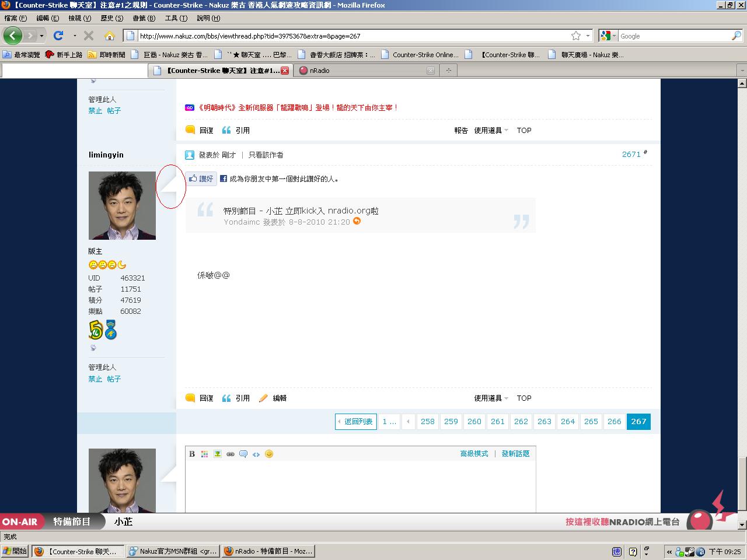Bookmark this page with the star icon
Image resolution: width=747 pixels, height=560 pixels.
click(576, 36)
